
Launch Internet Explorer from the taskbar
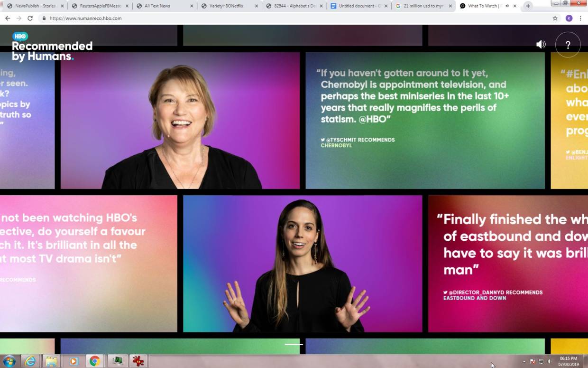30,361
